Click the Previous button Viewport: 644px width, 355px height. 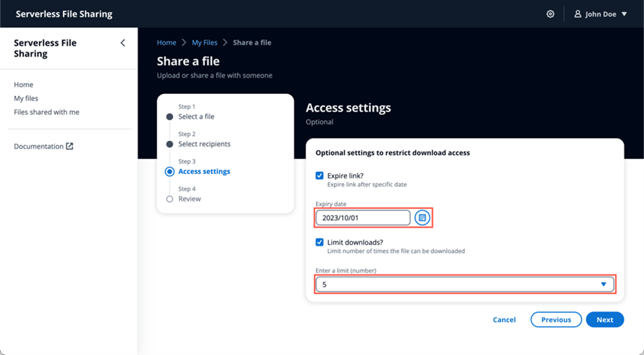point(556,320)
